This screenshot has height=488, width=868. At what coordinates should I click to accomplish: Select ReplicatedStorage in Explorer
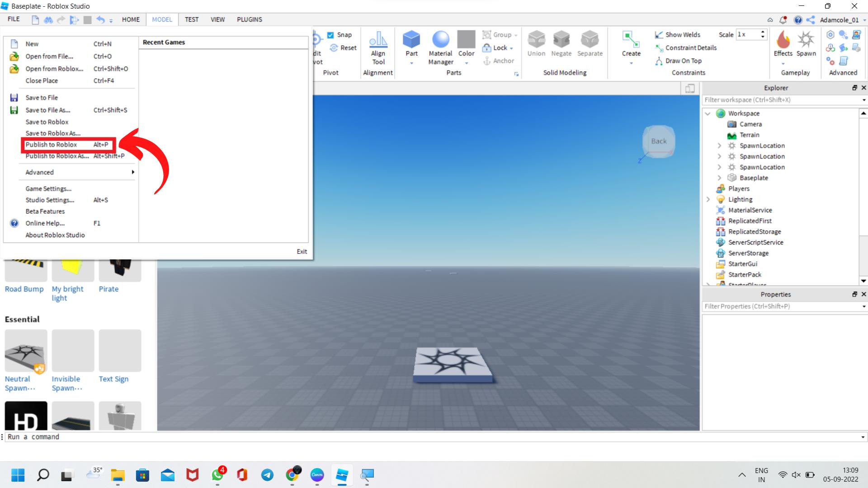click(754, 232)
